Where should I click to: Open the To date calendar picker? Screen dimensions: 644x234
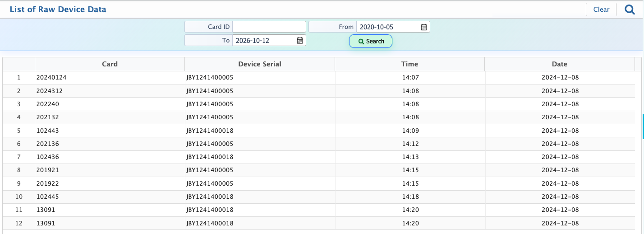(x=300, y=41)
